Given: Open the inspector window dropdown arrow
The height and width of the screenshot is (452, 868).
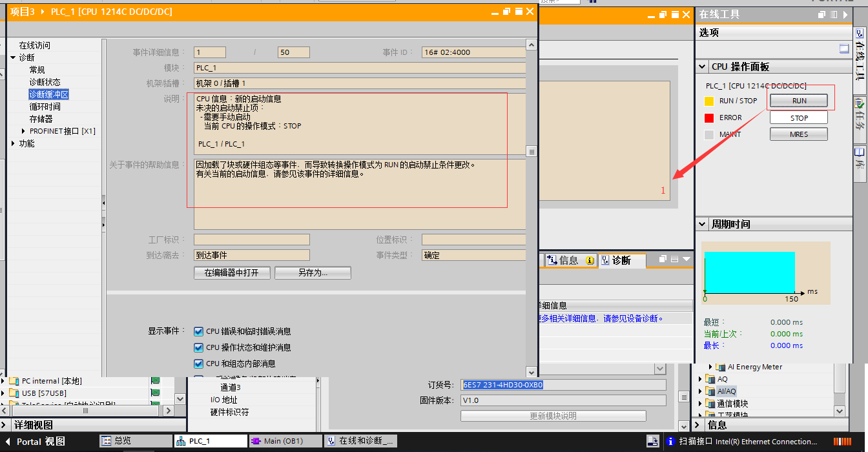Looking at the screenshot, I should point(687,259).
